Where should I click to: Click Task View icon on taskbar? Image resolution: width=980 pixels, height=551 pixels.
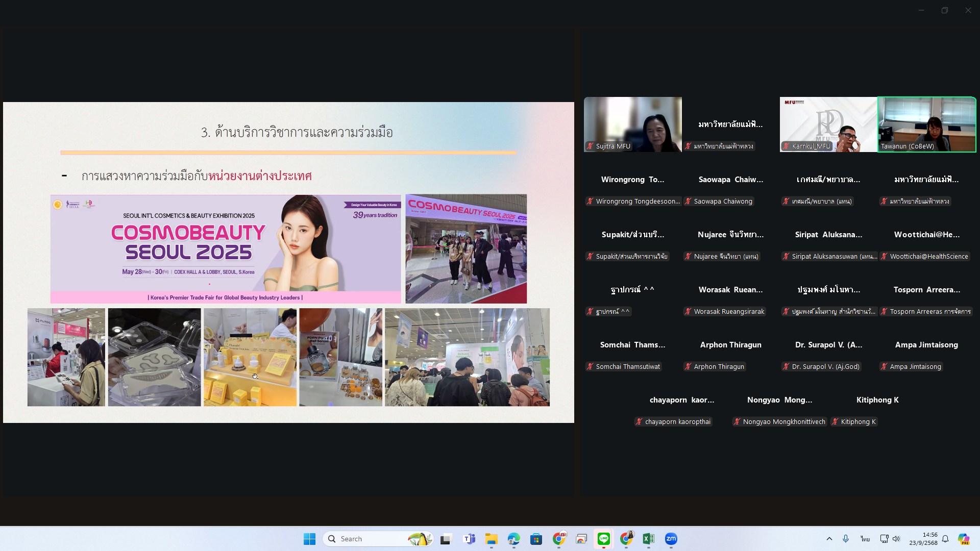[x=446, y=539]
